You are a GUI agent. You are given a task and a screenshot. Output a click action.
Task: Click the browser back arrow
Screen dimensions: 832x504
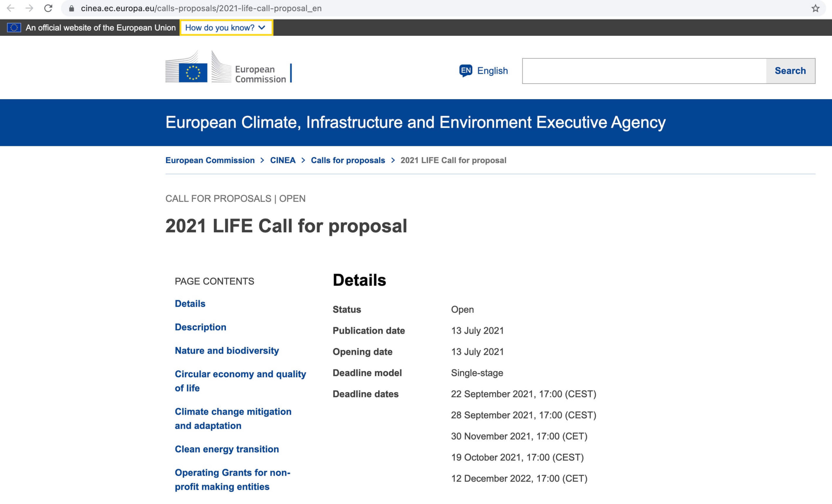[10, 8]
